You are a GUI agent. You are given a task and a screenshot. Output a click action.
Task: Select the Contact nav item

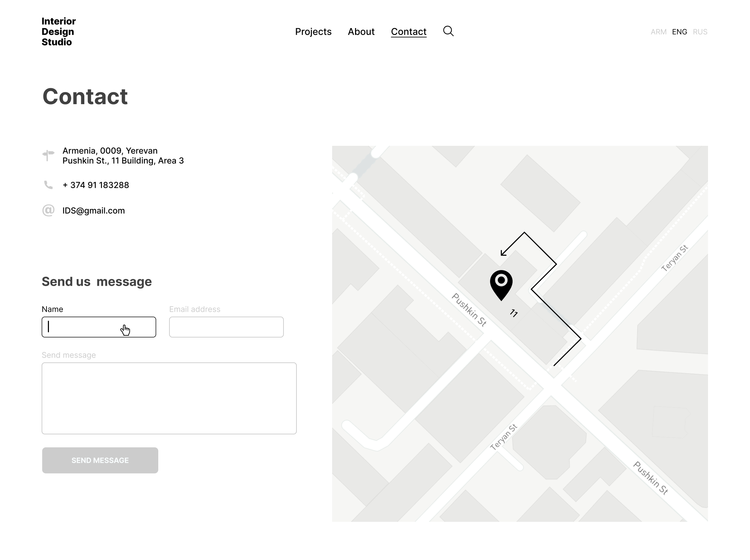[408, 32]
